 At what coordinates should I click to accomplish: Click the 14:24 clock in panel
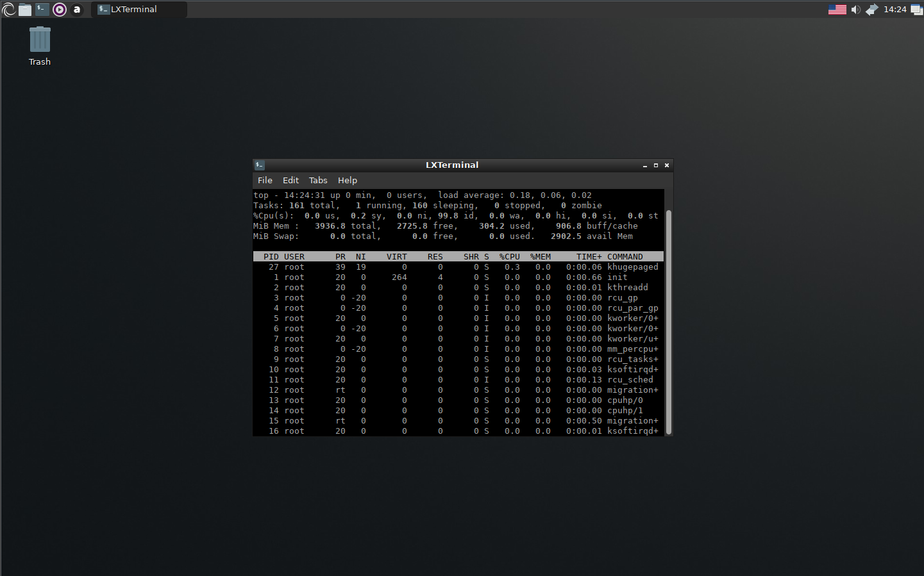click(x=895, y=9)
